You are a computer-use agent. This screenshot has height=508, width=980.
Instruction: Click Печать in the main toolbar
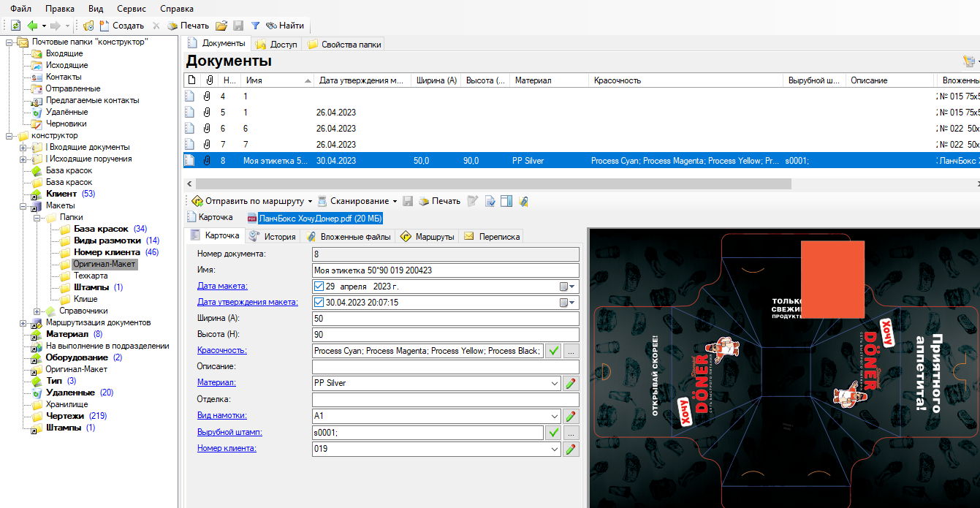tap(188, 26)
